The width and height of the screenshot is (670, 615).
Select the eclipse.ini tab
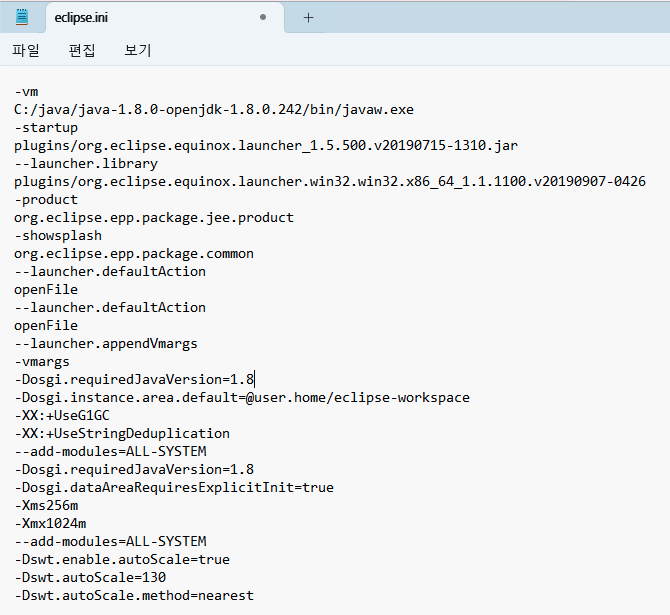click(165, 18)
